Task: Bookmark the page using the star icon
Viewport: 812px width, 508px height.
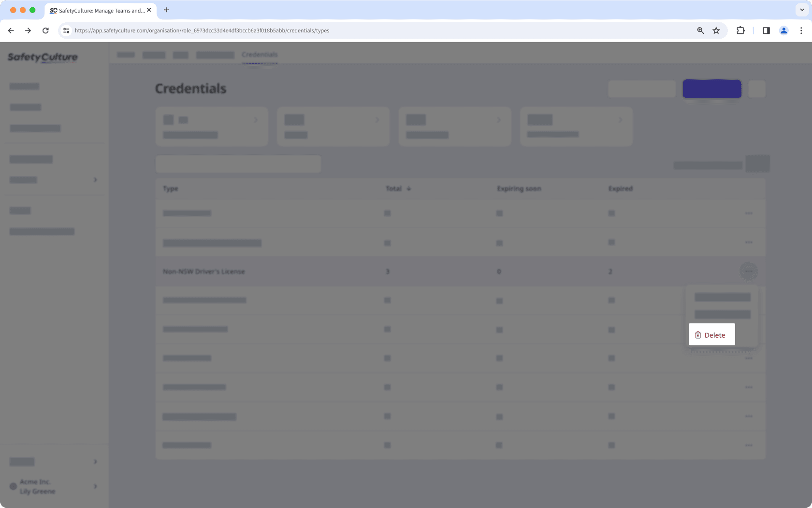Action: pos(716,30)
